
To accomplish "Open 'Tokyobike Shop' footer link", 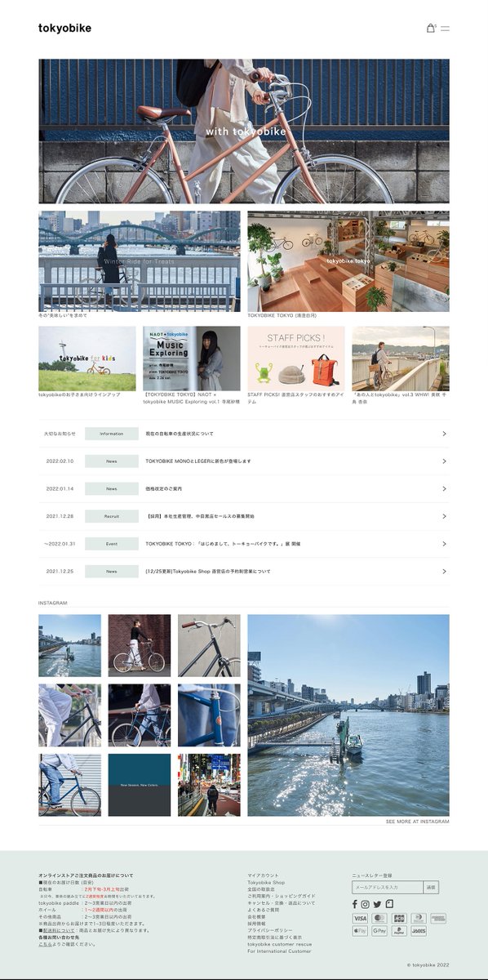I will point(266,883).
